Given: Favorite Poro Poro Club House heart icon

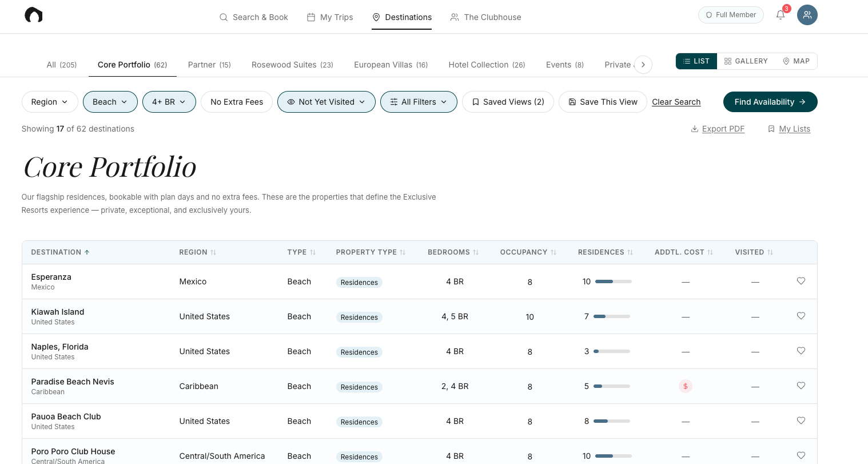Looking at the screenshot, I should click(x=801, y=455).
